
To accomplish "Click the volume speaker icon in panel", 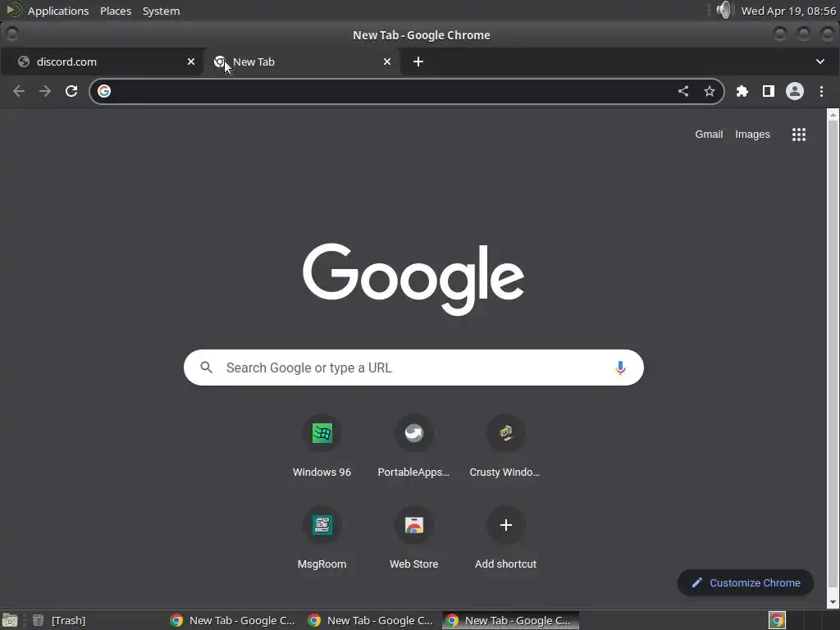I will 724,10.
